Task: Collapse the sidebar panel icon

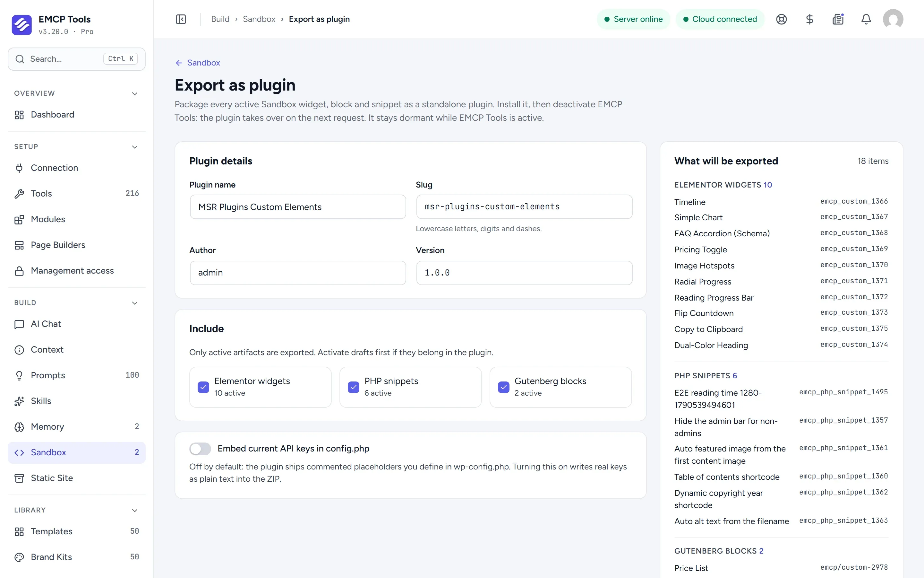Action: 181,19
